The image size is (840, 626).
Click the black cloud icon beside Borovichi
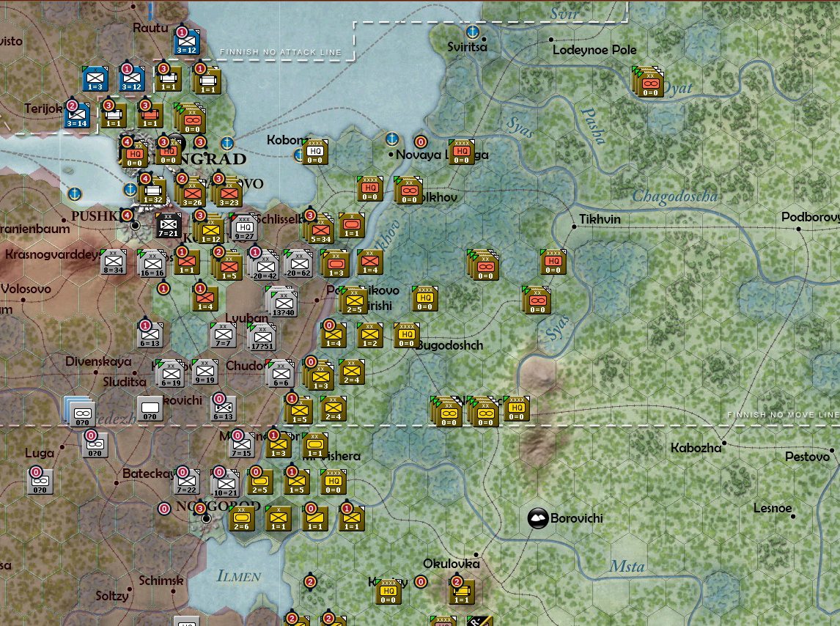[538, 518]
